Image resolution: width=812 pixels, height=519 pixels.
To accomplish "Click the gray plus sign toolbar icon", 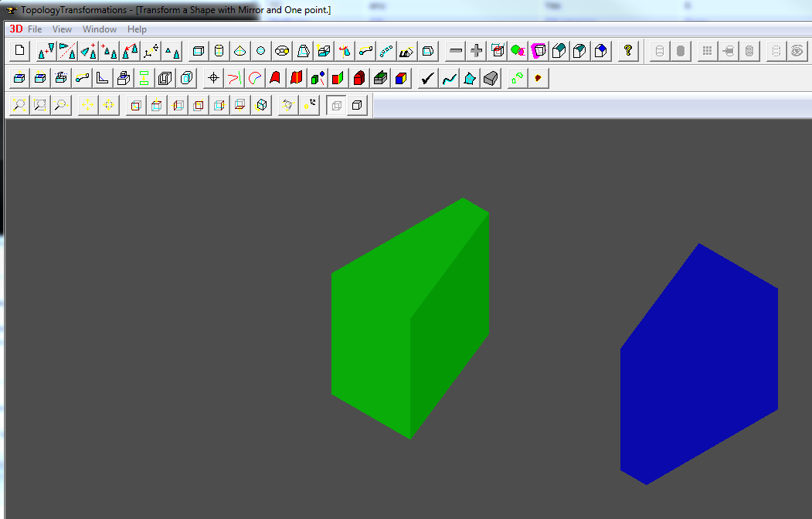I will click(477, 51).
